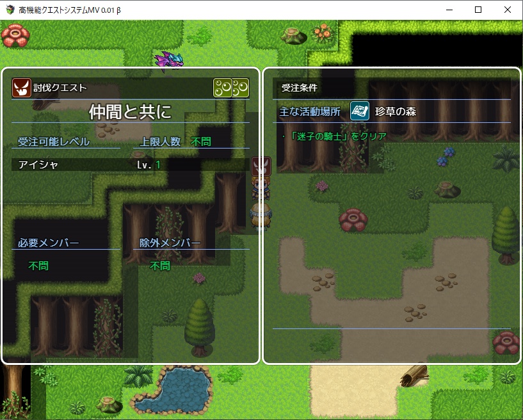
Task: Click the Lv. 1 level value
Action: pos(149,165)
